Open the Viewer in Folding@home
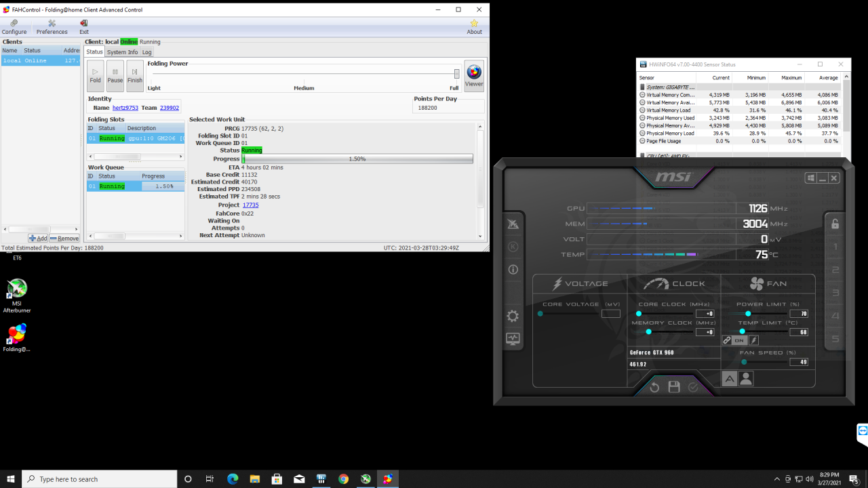This screenshot has height=488, width=868. point(474,75)
